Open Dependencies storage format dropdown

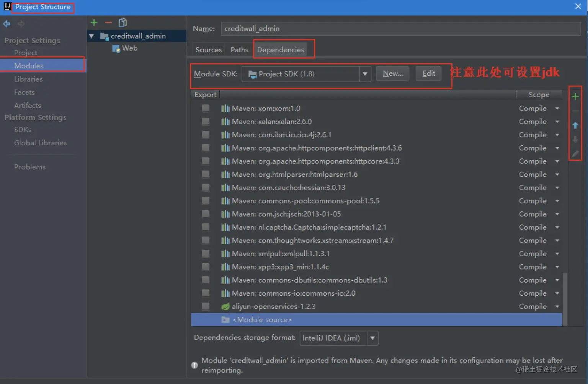pyautogui.click(x=372, y=338)
